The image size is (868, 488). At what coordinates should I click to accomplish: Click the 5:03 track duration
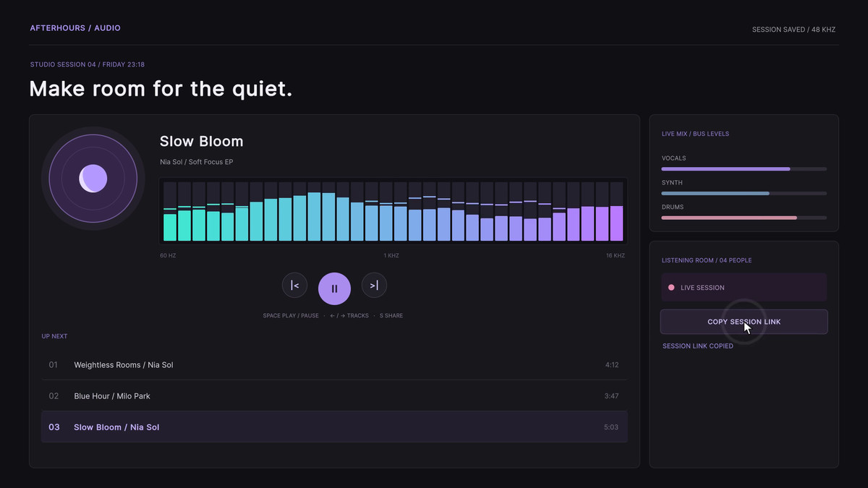click(x=611, y=427)
